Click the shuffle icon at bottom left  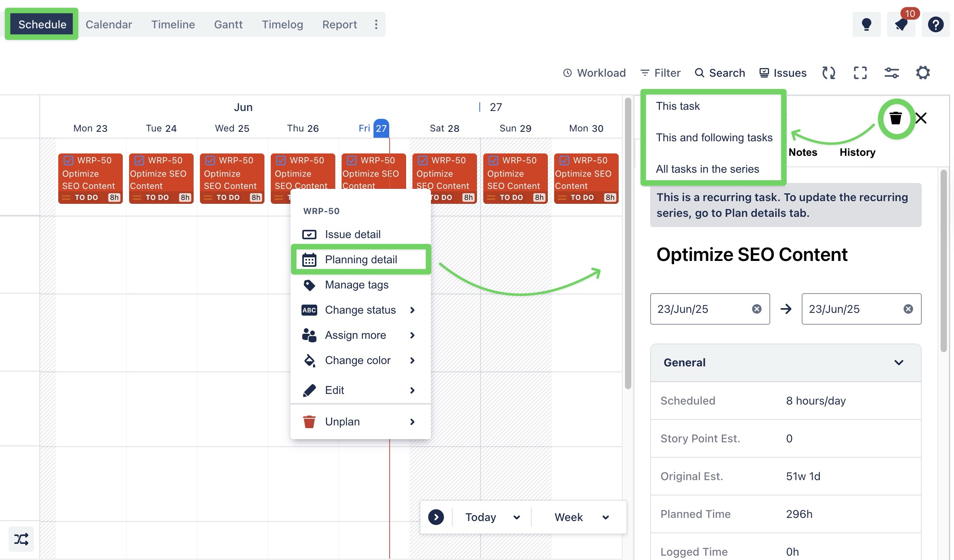[21, 539]
